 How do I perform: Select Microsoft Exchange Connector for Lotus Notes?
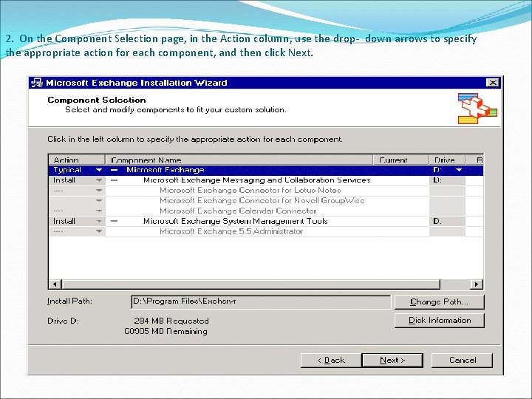tap(250, 191)
